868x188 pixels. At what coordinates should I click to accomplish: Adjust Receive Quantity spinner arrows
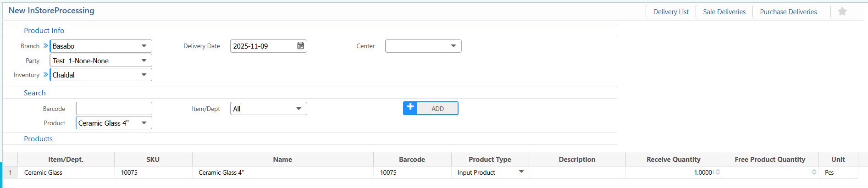pyautogui.click(x=718, y=172)
